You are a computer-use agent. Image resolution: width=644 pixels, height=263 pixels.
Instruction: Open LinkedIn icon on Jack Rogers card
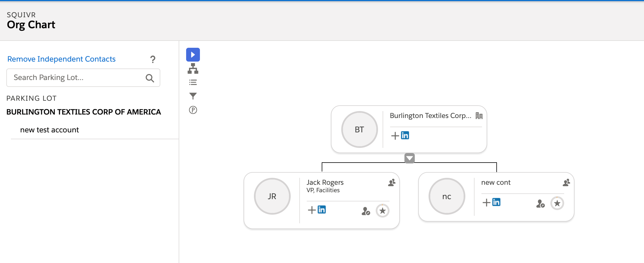click(x=322, y=209)
